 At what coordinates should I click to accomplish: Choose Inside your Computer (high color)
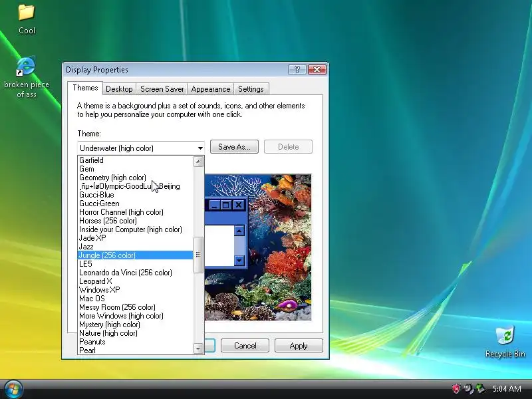(x=136, y=229)
